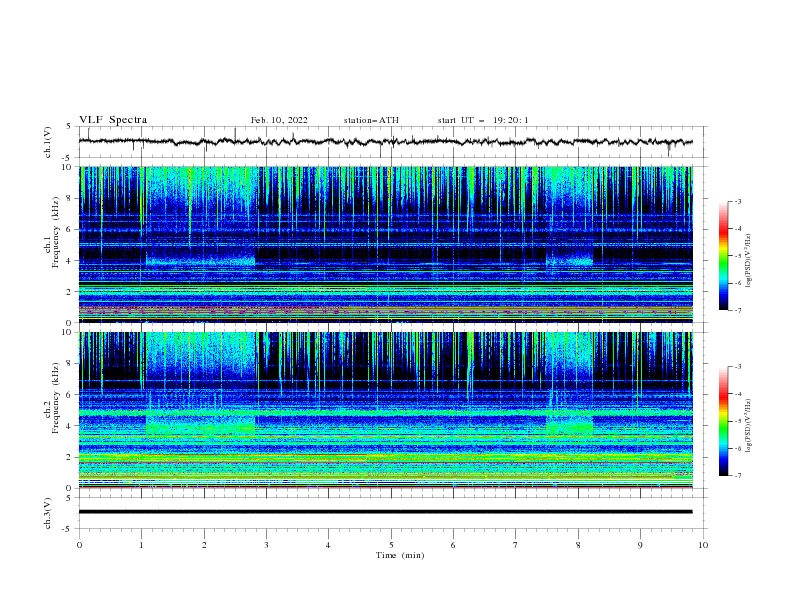Screen dimensions: 792x612
Task: Click the ch.1 colorbar "log(PSD)(V²/Hz)" label
Action: click(x=748, y=261)
